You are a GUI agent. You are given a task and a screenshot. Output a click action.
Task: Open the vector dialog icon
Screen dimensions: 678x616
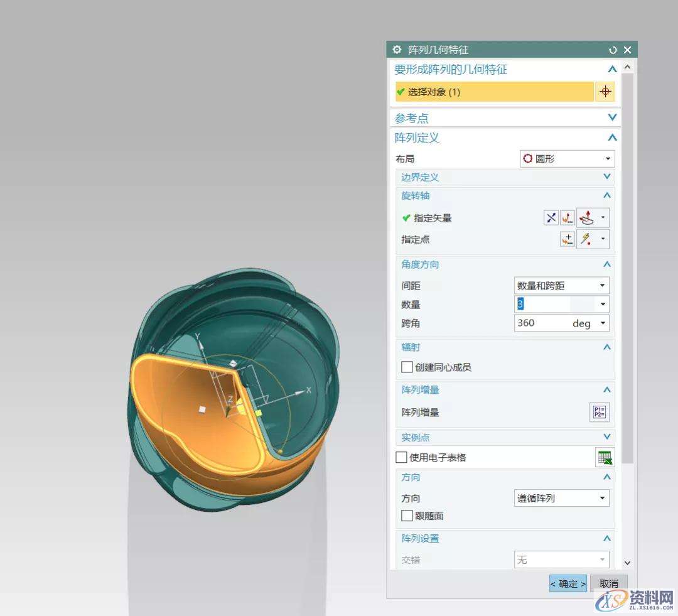coord(568,218)
